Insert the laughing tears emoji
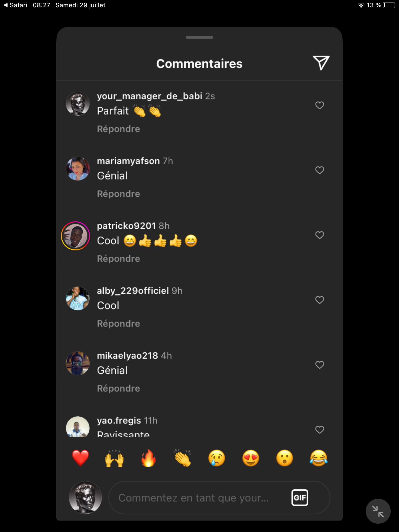399x532 pixels. point(319,458)
